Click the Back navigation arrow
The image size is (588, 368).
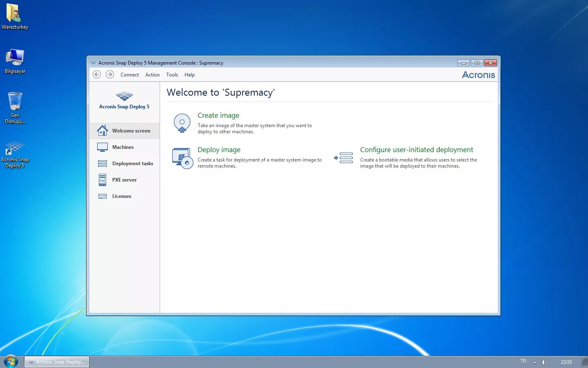click(97, 74)
